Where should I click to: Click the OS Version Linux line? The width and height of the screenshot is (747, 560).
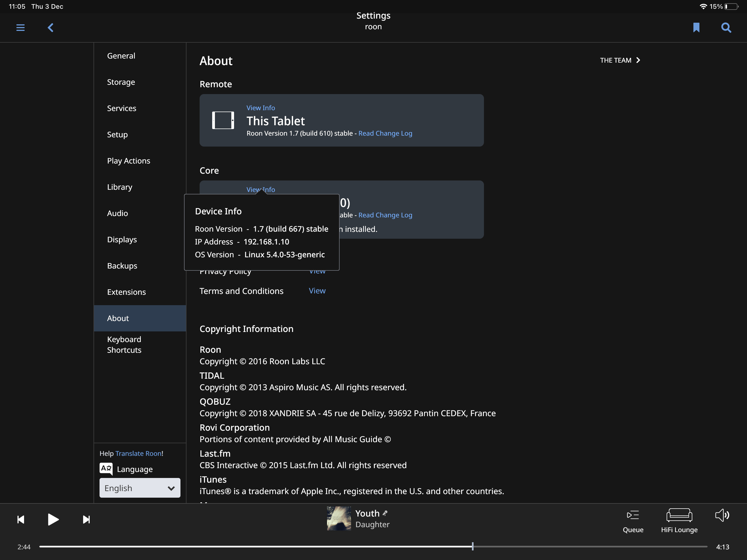tap(260, 255)
